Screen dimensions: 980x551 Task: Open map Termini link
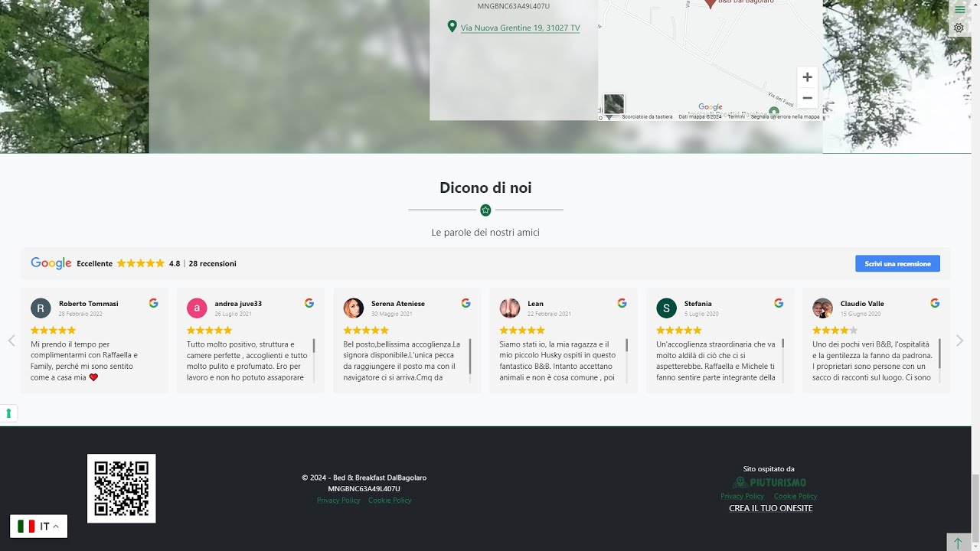coord(736,117)
